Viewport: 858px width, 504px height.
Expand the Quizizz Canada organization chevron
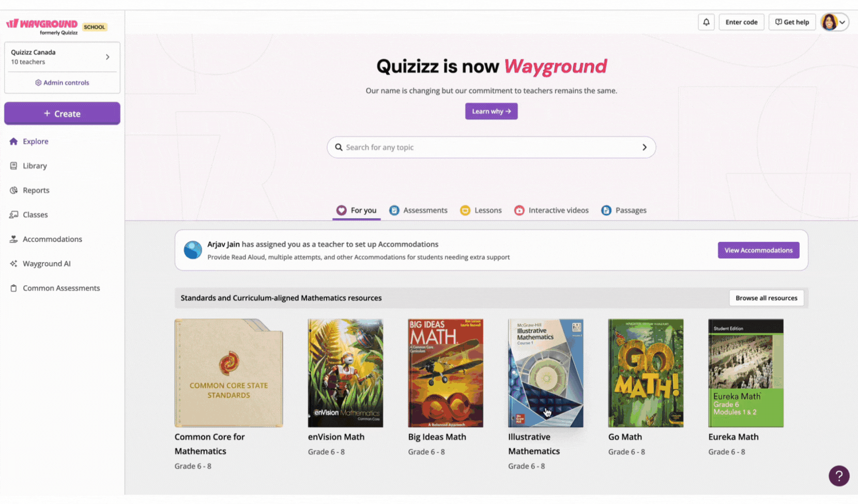108,57
